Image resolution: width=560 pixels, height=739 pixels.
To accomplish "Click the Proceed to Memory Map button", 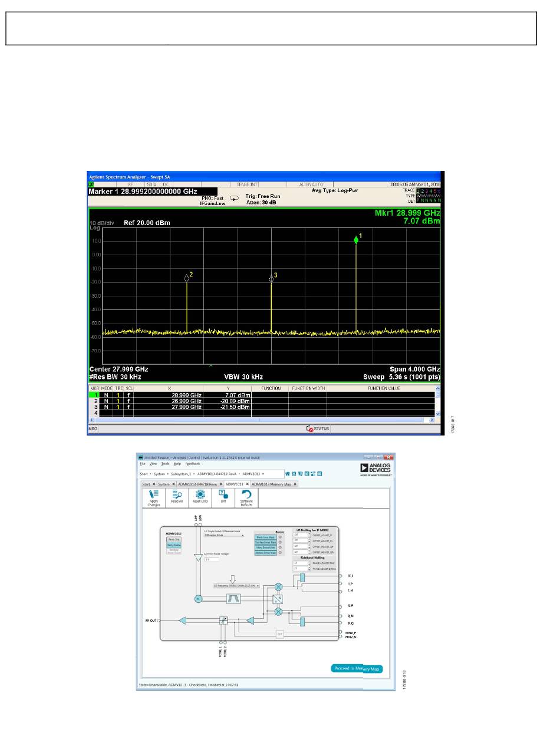I will point(357,668).
